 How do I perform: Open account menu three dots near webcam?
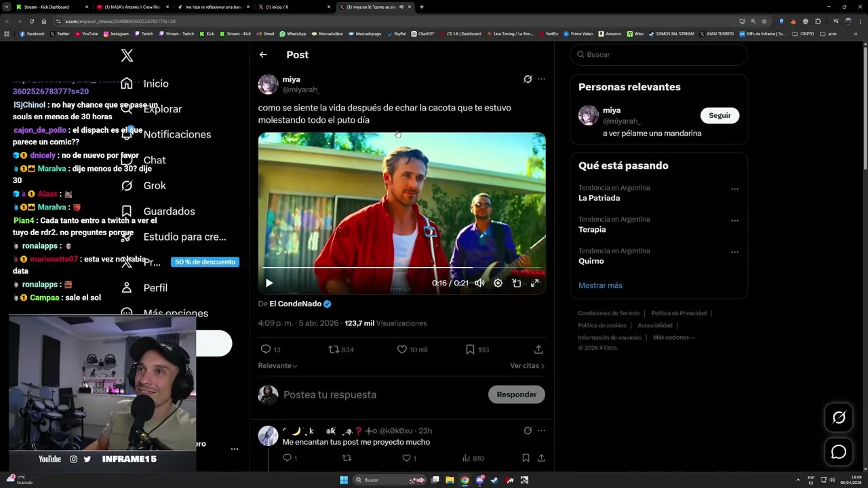pyautogui.click(x=234, y=449)
